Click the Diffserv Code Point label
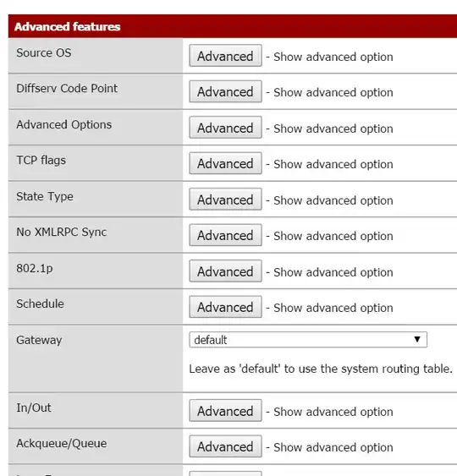This screenshot has width=457, height=476. tap(67, 88)
